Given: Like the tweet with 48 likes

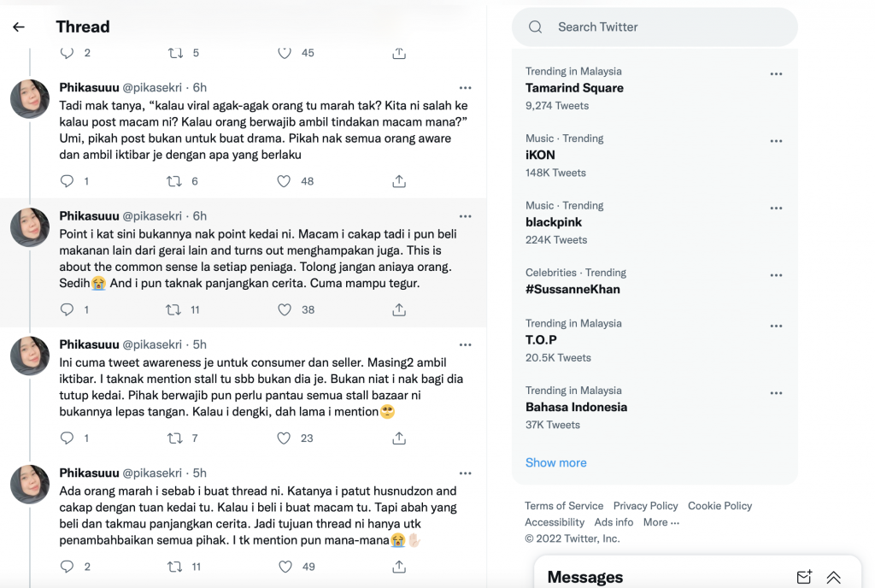Looking at the screenshot, I should coord(285,181).
